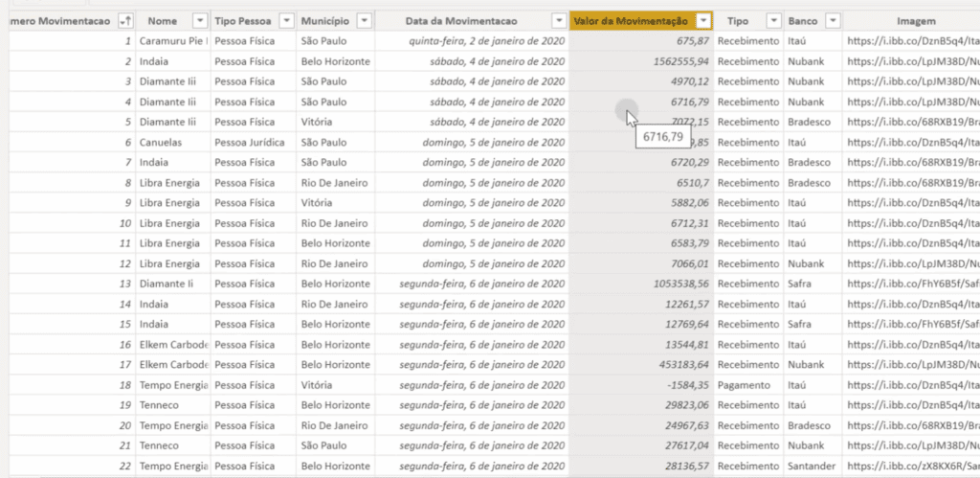Open filter dropdown for Município column

pyautogui.click(x=365, y=21)
